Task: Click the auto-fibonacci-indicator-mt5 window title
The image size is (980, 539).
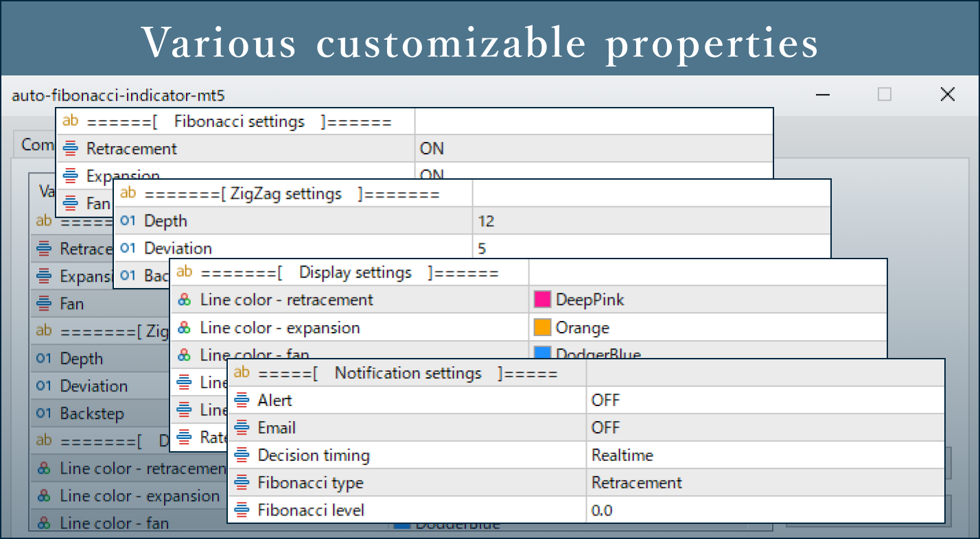Action: point(118,95)
